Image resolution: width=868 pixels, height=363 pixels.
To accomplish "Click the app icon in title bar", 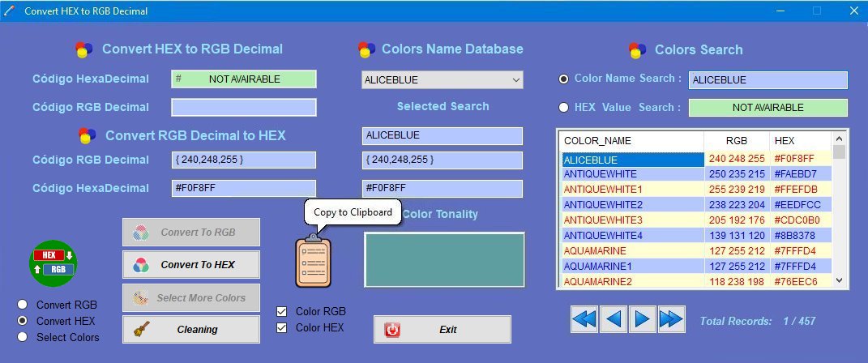I will (x=10, y=11).
